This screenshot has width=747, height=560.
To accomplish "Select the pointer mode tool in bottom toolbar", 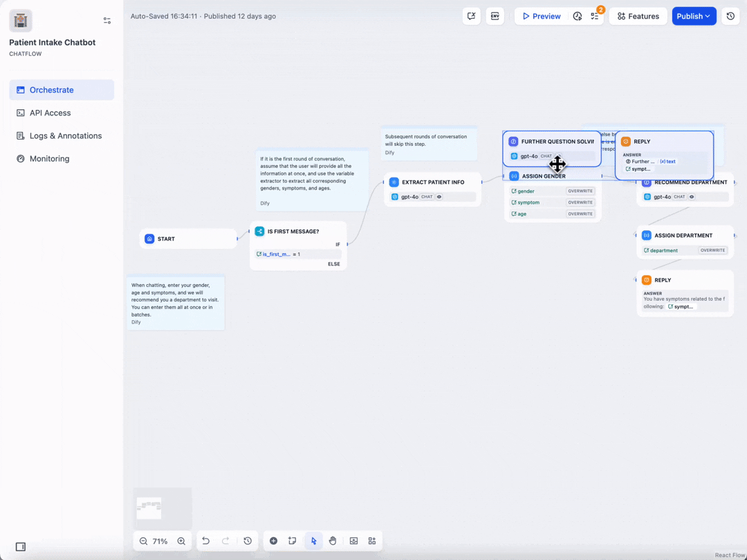I will coord(313,541).
